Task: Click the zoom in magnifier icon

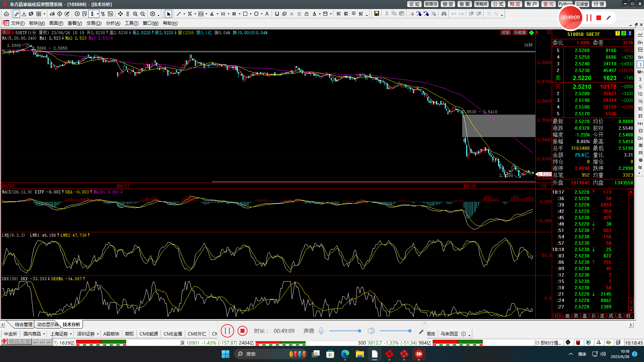Action: [x=135, y=14]
